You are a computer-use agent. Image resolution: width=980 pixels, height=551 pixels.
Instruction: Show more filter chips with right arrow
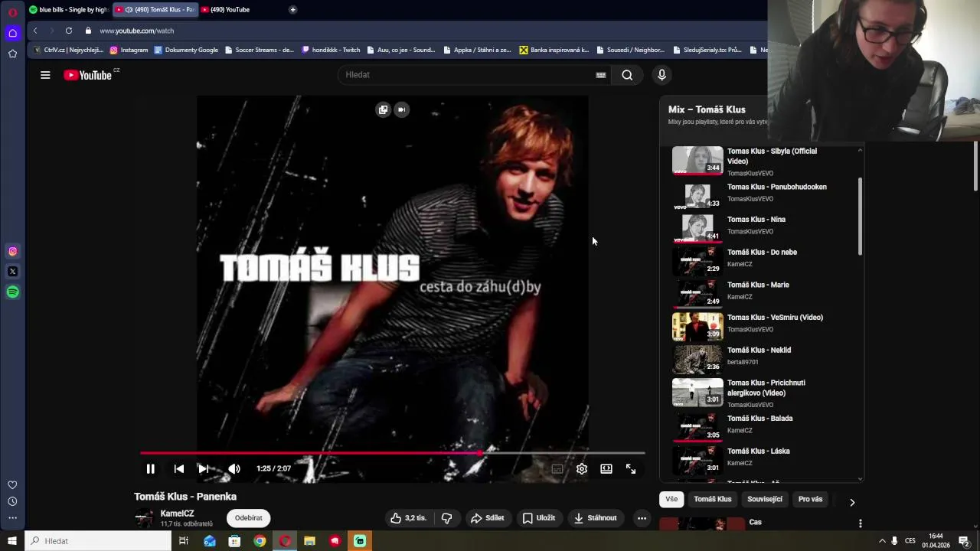click(852, 502)
